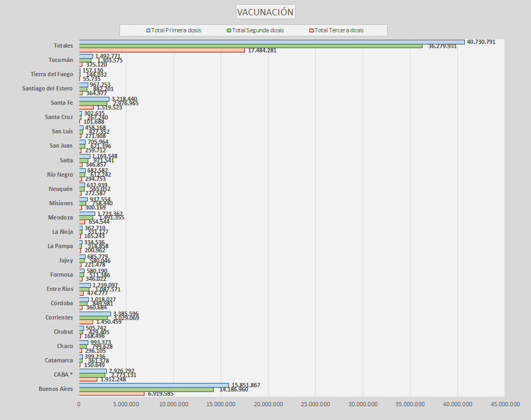This screenshot has width=531, height=420.
Task: Click the 3.218.440 Santa Fe data label
Action: [124, 99]
